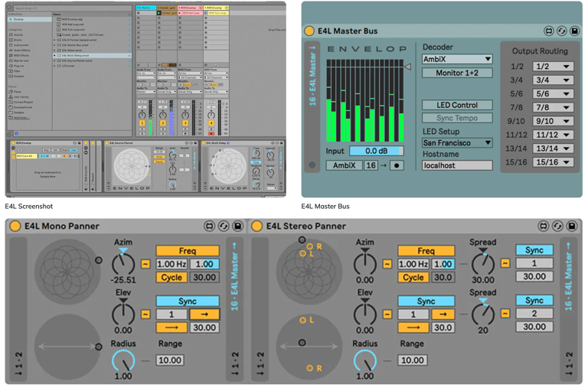588x388 pixels.
Task: Toggle E4L Stereo Panner device on/off
Action: (x=257, y=226)
